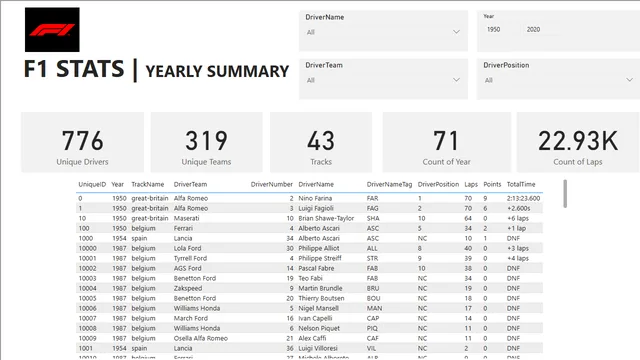Click the Osella Alfa Romeo team cell
The image size is (640, 360).
(x=200, y=338)
